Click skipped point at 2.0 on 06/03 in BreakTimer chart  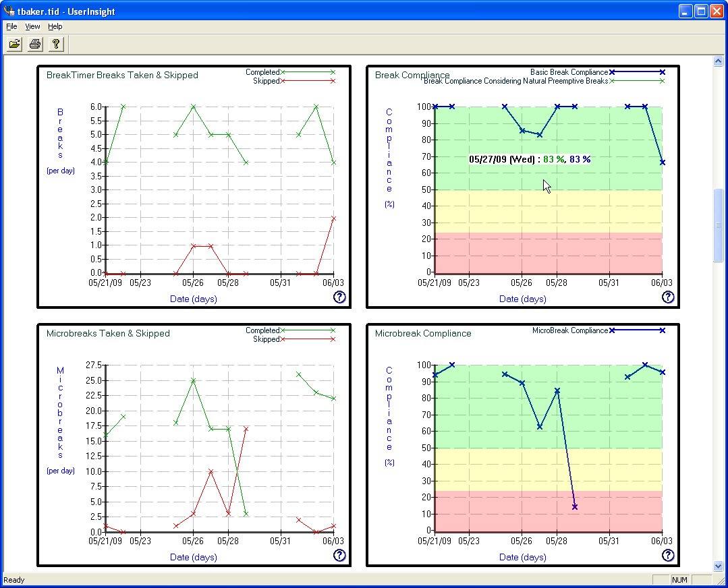pyautogui.click(x=333, y=218)
